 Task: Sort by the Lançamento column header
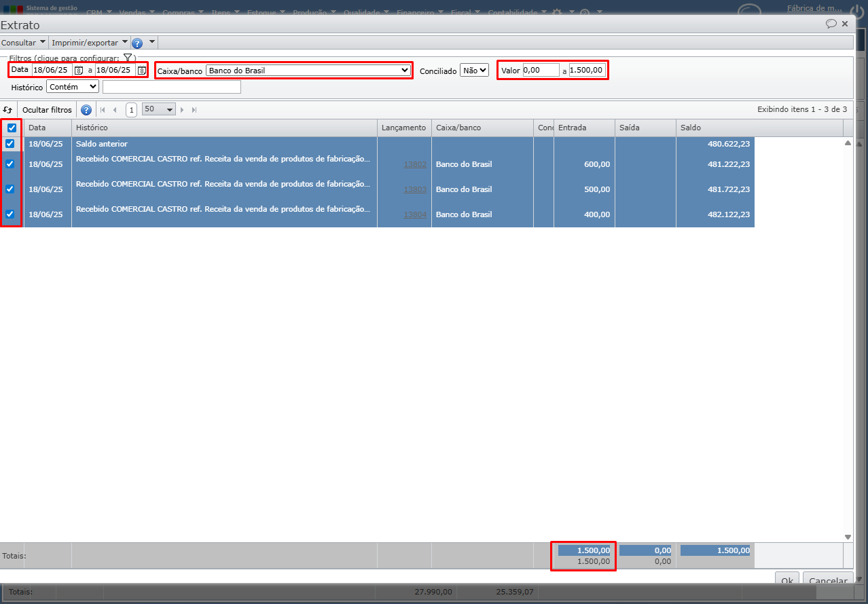point(404,128)
